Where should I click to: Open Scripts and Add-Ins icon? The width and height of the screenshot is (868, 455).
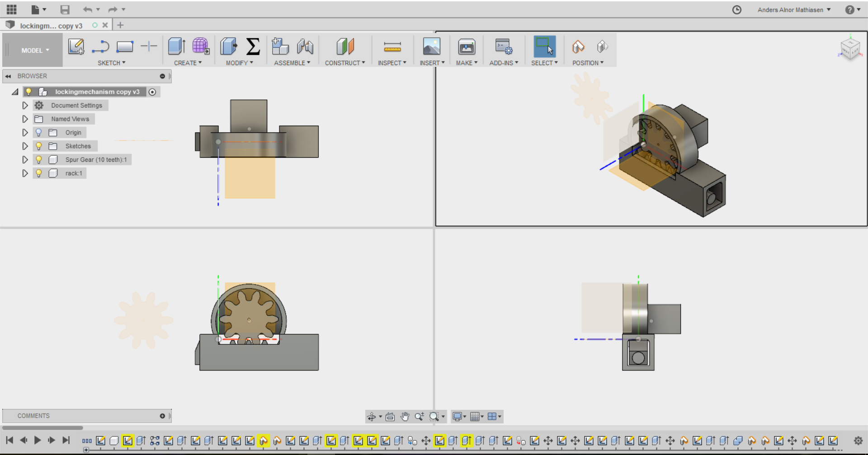tap(504, 46)
